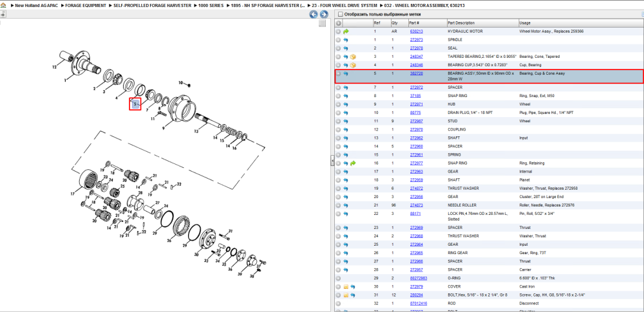This screenshot has height=312, width=644.
Task: Click blue arrow icon in SEAL row
Action: tap(346, 48)
